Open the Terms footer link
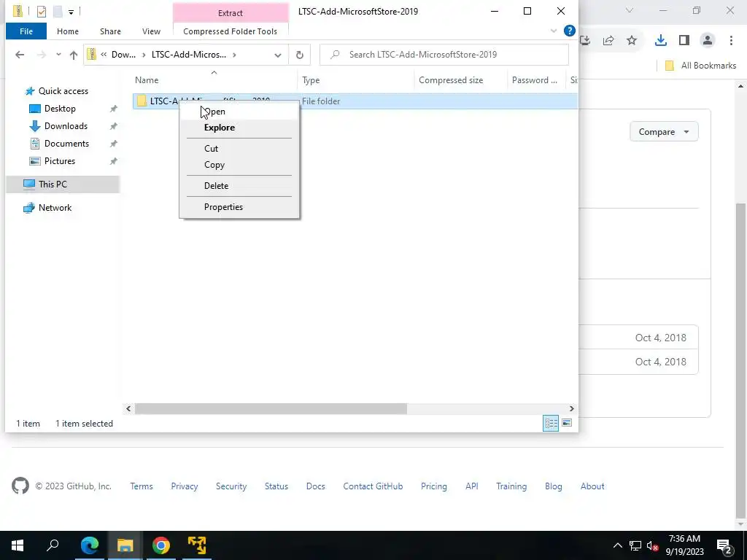The height and width of the screenshot is (560, 747). pos(142,486)
